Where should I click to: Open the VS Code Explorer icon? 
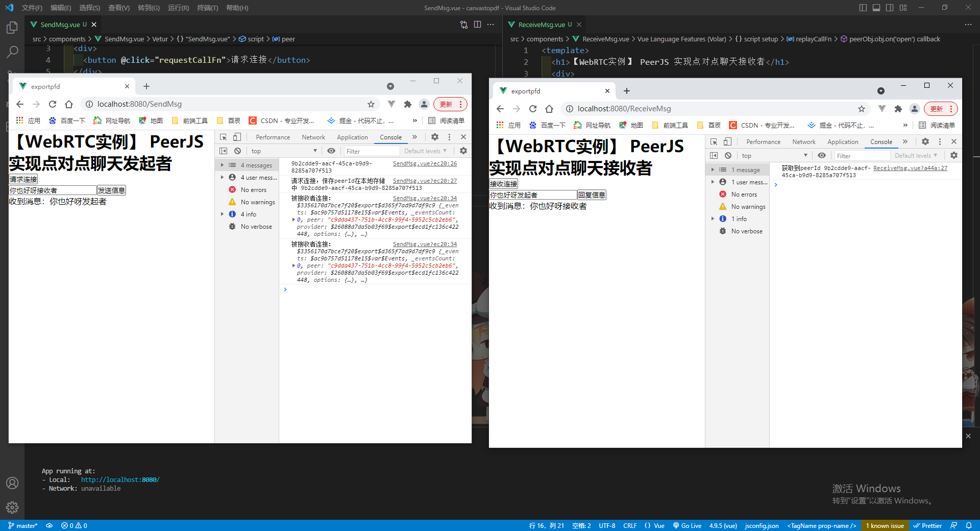(12, 28)
